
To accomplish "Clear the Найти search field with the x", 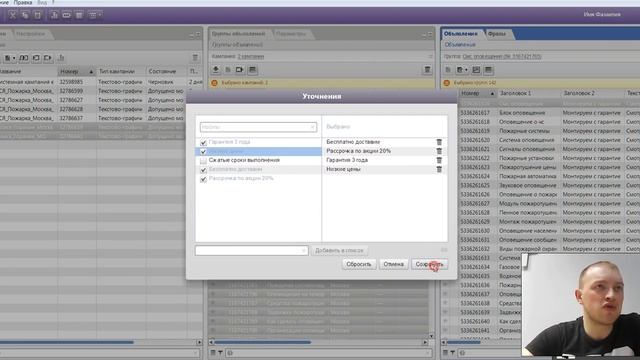I will (312, 127).
